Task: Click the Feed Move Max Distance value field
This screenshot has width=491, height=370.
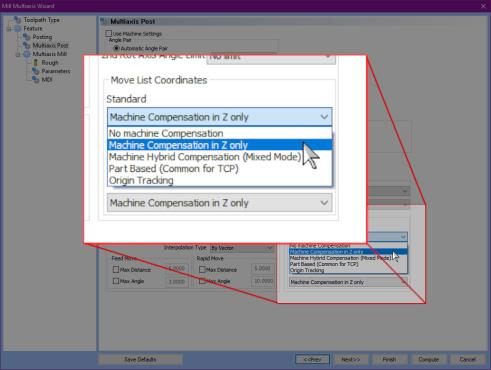Action: (177, 269)
